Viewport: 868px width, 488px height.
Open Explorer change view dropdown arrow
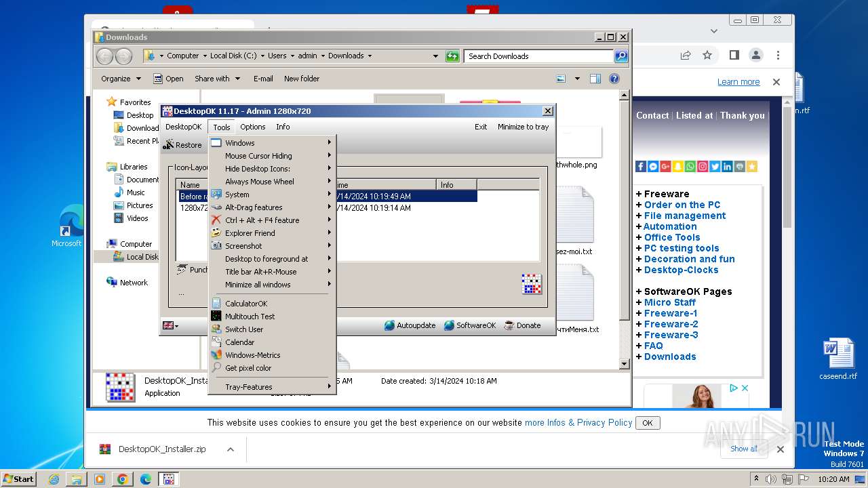pos(577,79)
